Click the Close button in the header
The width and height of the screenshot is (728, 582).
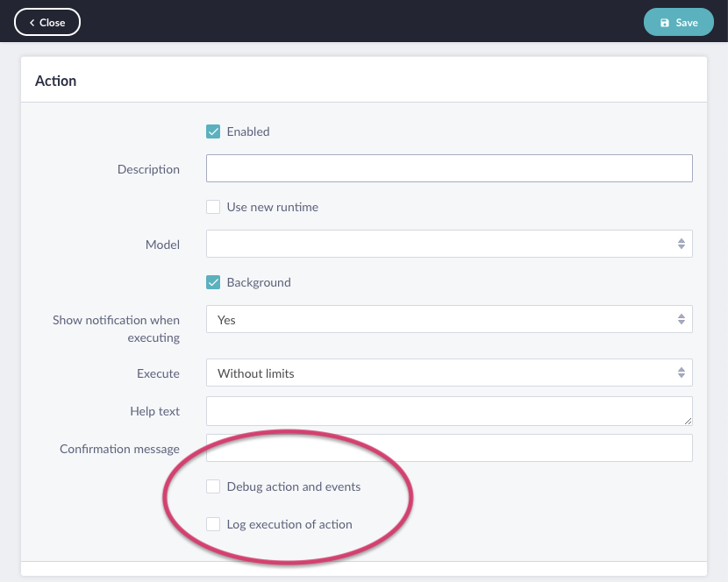coord(47,23)
